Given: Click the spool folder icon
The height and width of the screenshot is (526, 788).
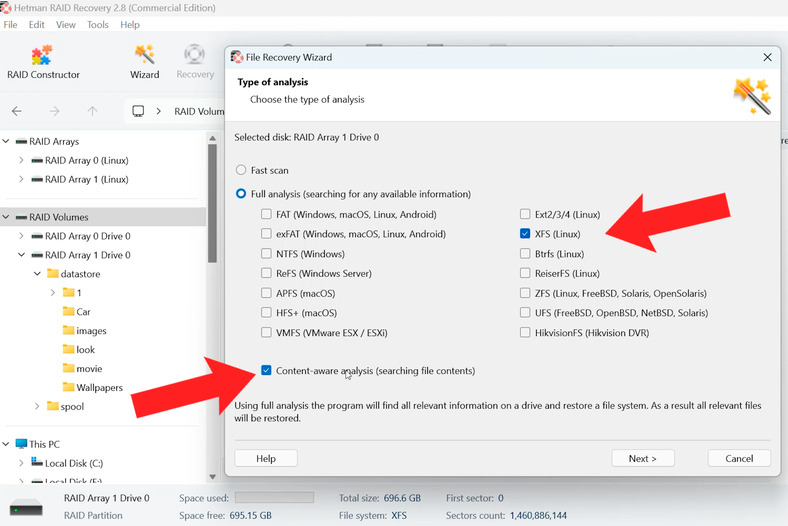Looking at the screenshot, I should (x=53, y=406).
